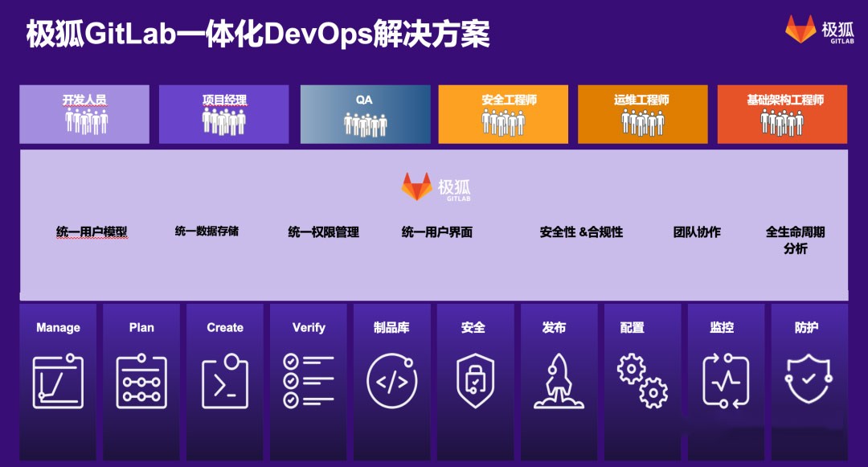Click the 统一用户界面 text
This screenshot has height=467, width=868.
[x=437, y=231]
